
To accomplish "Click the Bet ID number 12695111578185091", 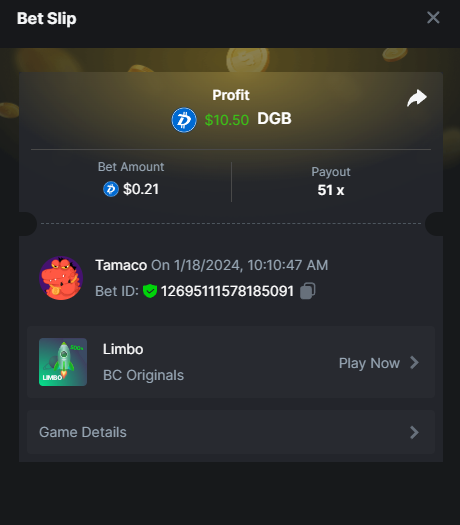I will click(x=227, y=291).
